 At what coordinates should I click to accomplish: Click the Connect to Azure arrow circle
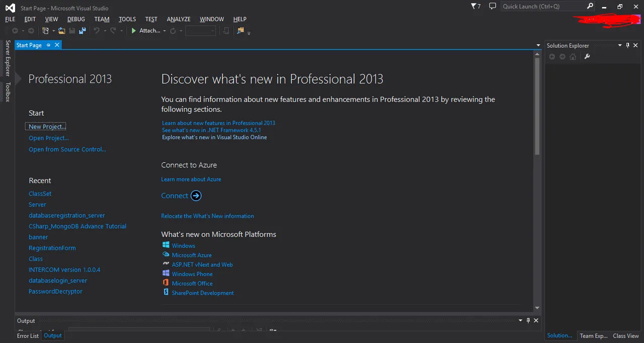coord(196,196)
